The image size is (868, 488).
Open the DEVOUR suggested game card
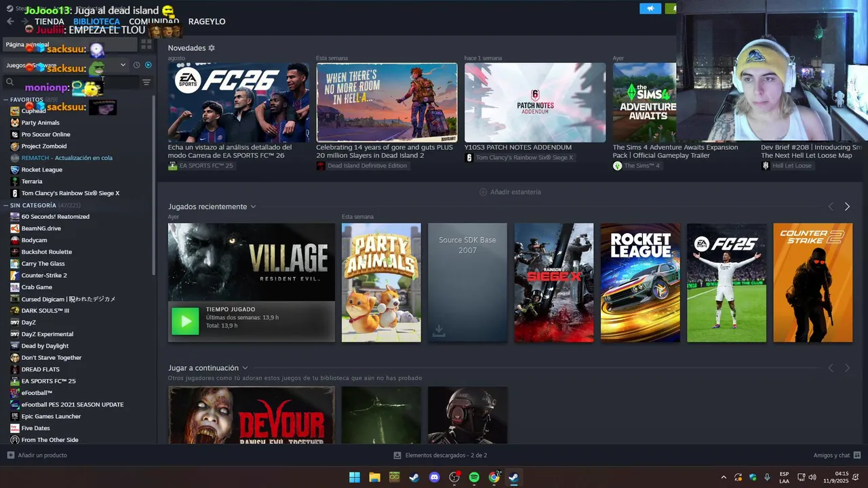click(252, 415)
